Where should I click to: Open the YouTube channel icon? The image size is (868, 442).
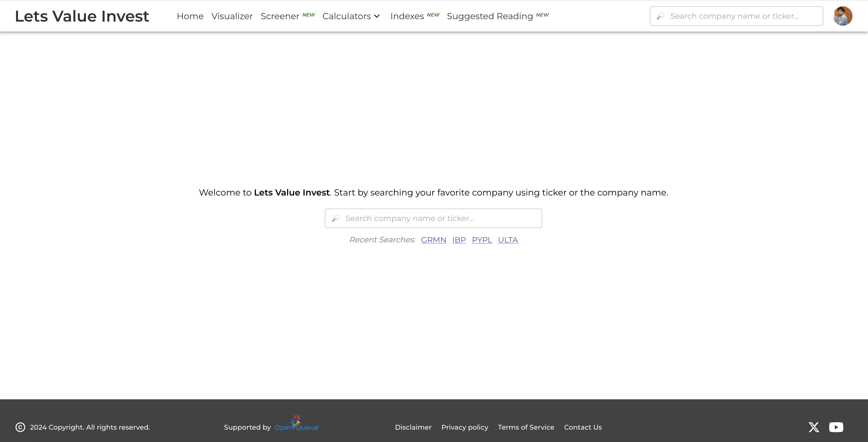click(836, 427)
